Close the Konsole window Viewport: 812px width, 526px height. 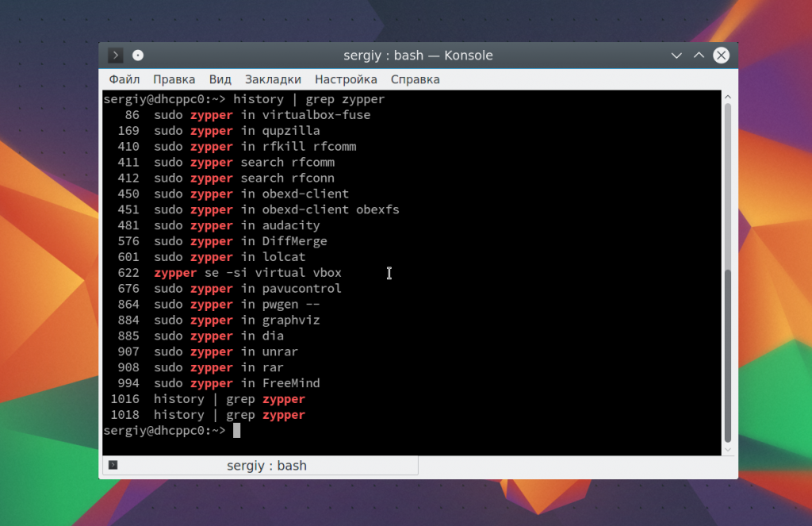(721, 56)
